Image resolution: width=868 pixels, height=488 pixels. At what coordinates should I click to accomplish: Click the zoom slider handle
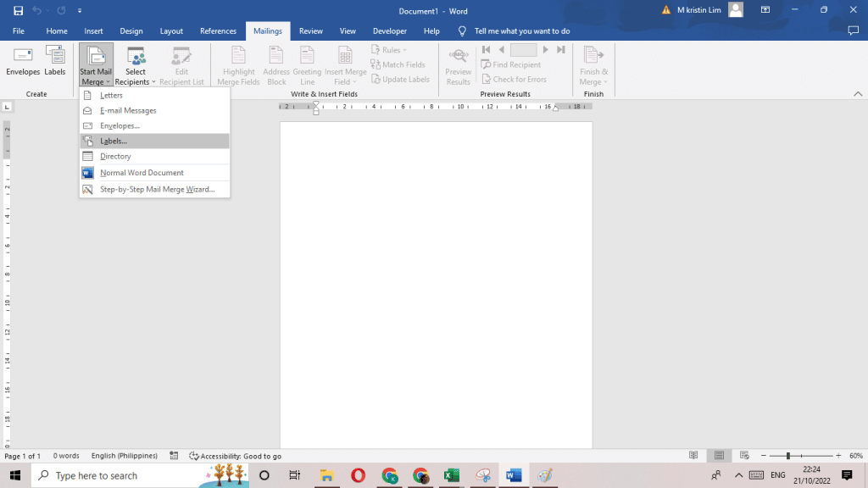click(787, 455)
